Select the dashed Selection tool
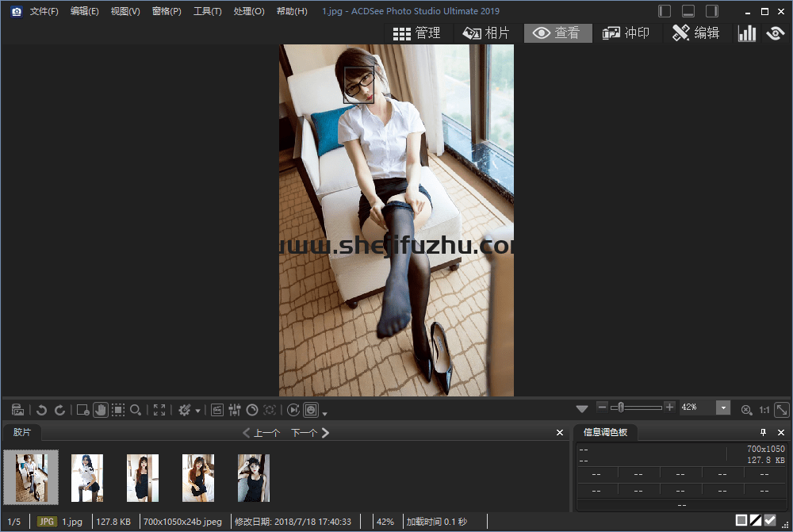Screen dimensions: 793x532 click(x=118, y=410)
